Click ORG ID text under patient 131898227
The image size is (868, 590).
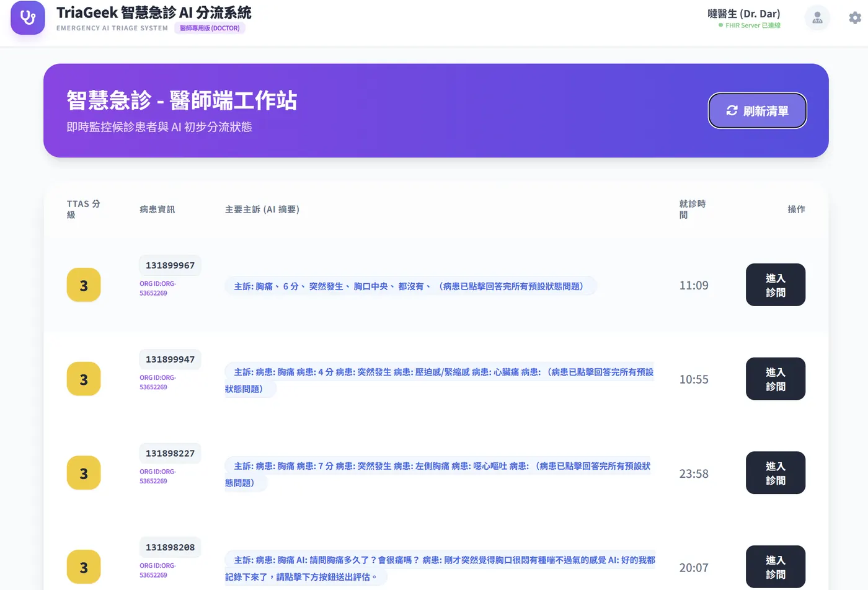(x=158, y=476)
